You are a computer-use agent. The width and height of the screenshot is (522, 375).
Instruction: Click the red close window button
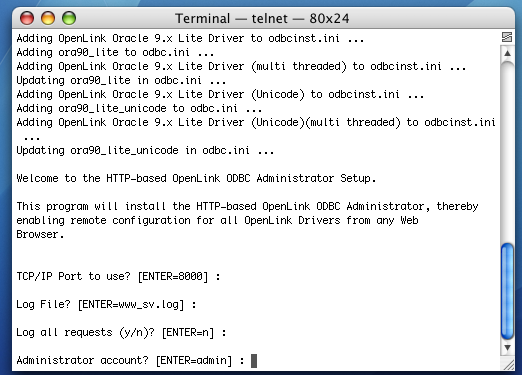pos(27,18)
